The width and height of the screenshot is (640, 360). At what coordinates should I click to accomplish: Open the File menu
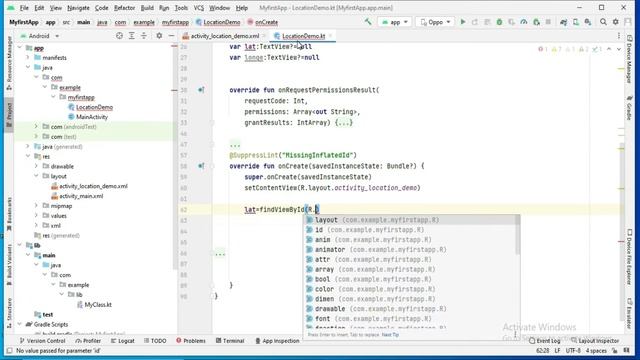[24, 8]
